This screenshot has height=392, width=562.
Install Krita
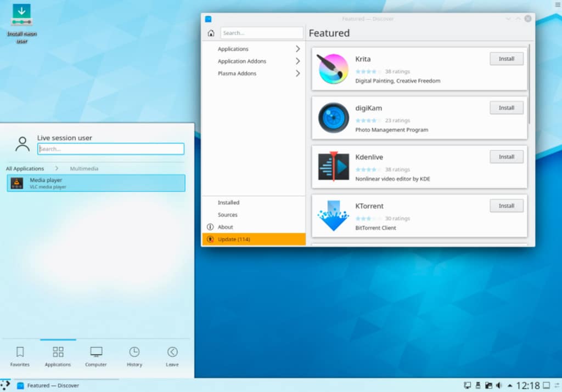pyautogui.click(x=507, y=59)
